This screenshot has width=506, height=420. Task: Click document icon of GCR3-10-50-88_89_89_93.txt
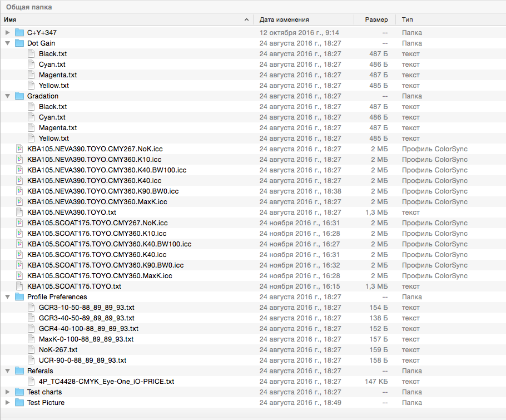[31, 308]
